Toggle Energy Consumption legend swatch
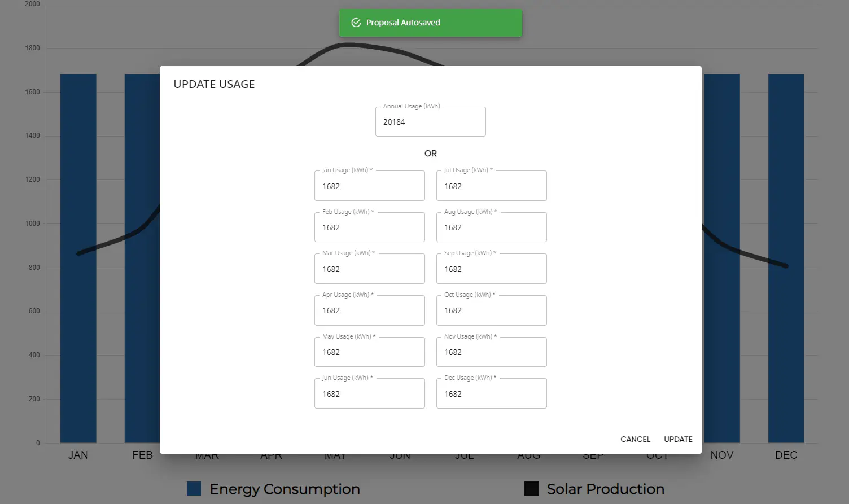This screenshot has width=849, height=504. [x=194, y=489]
